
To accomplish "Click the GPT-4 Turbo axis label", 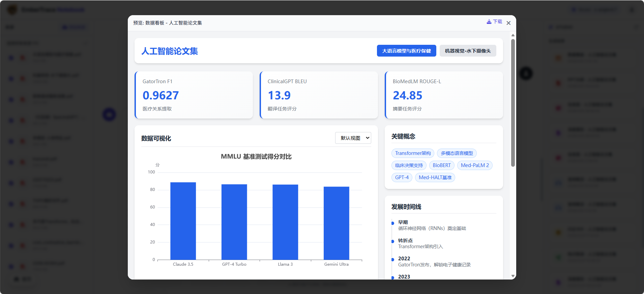I will [234, 264].
